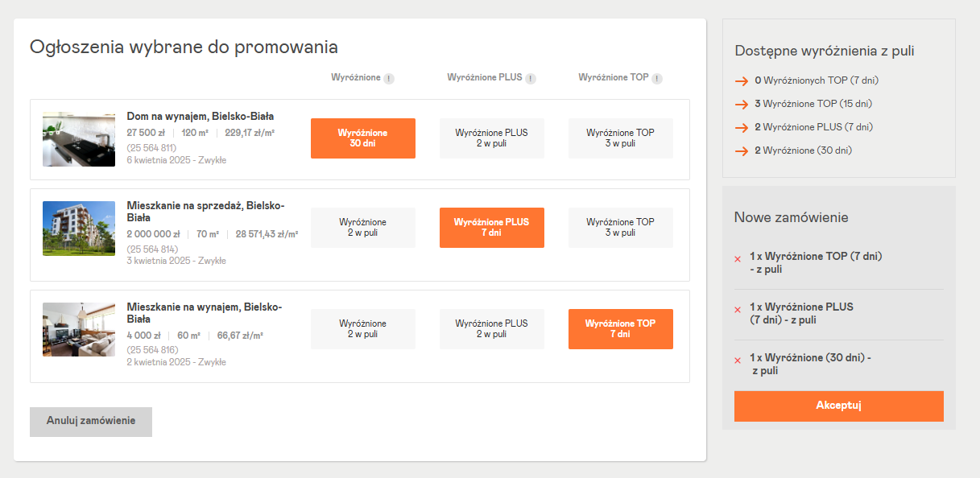Deselect Wyróżnione PLUS 7 dni on sale listing
The image size is (980, 478).
[x=491, y=227]
